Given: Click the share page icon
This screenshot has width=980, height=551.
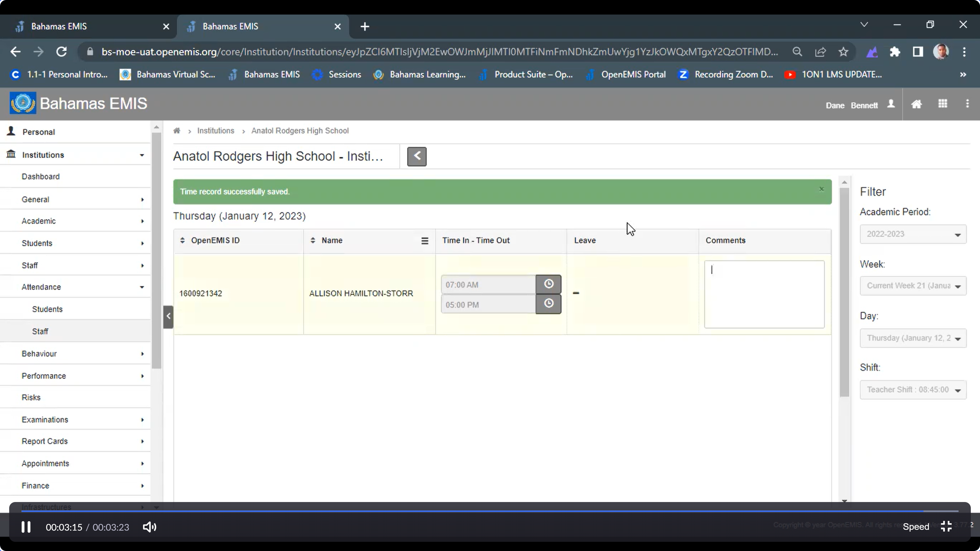Looking at the screenshot, I should 820,52.
